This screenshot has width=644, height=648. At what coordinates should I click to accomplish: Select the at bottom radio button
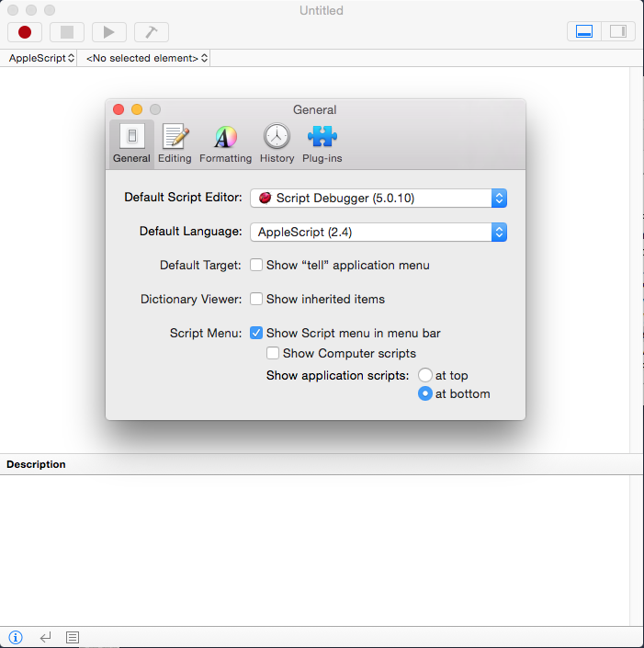(425, 393)
